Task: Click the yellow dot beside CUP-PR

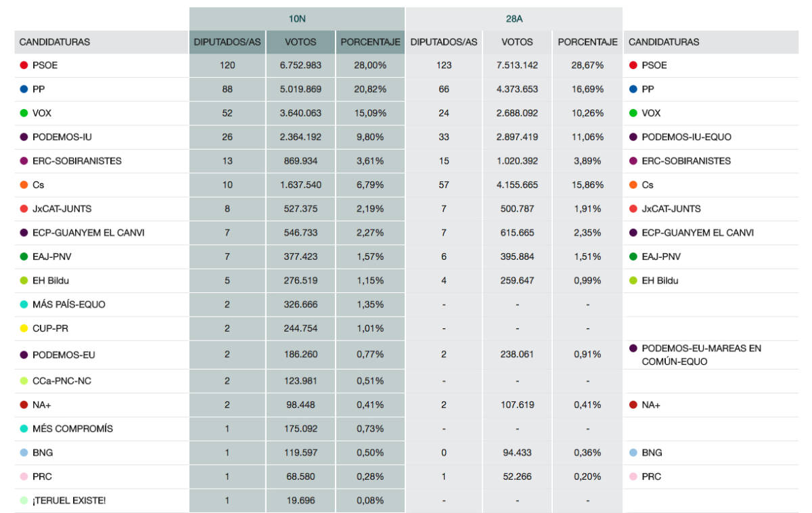Action: click(24, 328)
